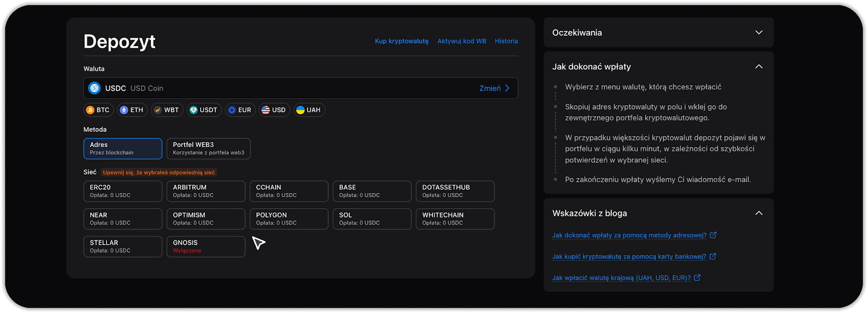Screen dimensions: 868x313
Task: Click the USDC coin icon in currency field
Action: [94, 88]
